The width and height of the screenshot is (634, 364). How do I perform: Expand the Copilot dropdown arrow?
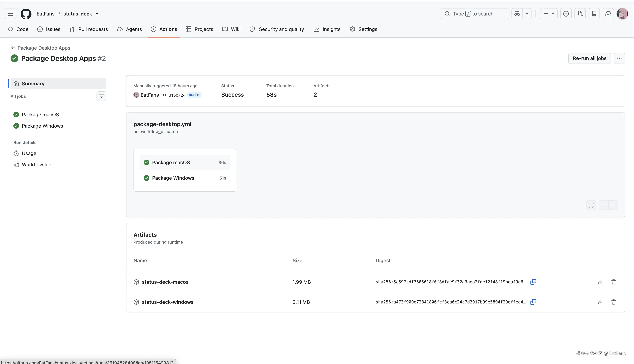pos(527,14)
